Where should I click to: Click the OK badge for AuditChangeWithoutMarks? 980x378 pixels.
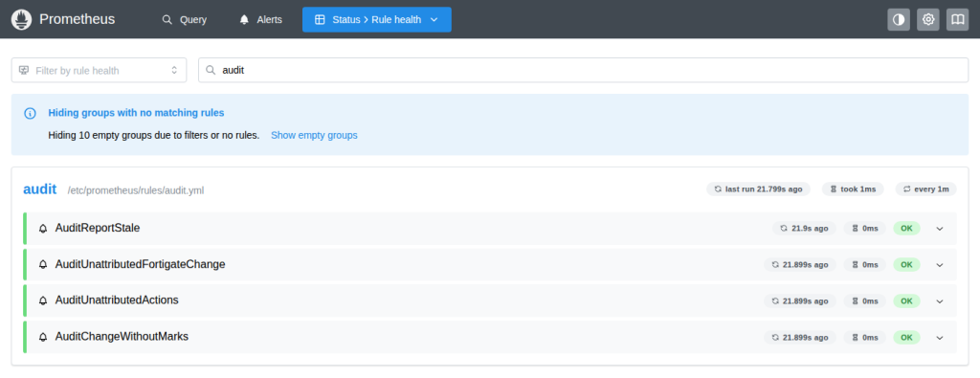click(x=906, y=337)
